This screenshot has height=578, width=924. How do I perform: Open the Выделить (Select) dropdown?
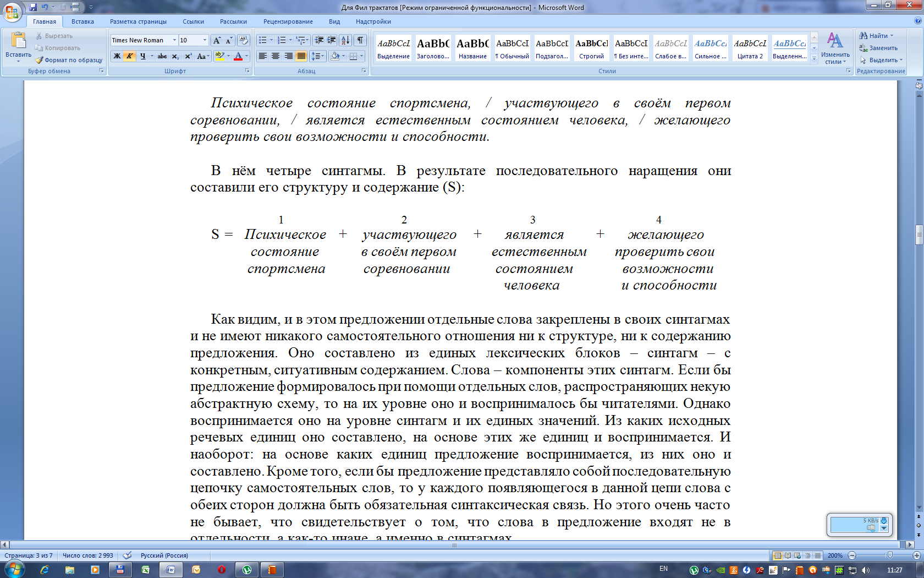pos(882,60)
